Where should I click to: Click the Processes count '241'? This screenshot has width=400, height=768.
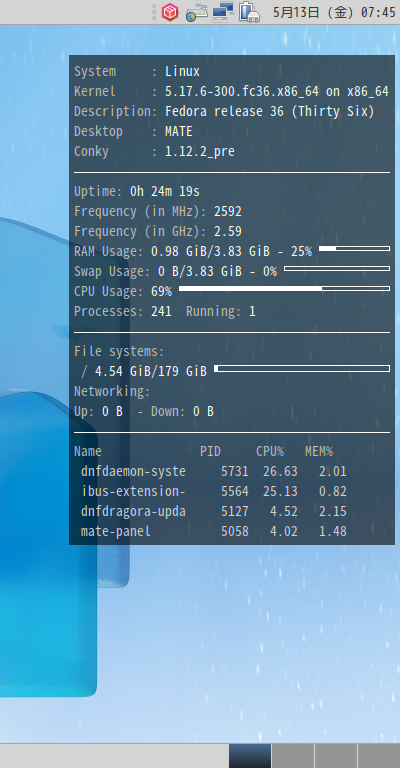162,312
